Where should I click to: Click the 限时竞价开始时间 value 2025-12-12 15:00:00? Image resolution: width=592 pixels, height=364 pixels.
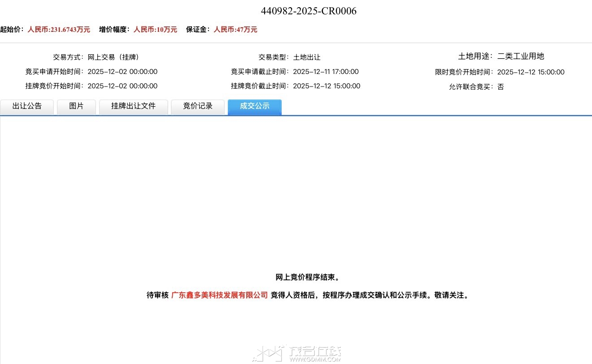tap(531, 72)
